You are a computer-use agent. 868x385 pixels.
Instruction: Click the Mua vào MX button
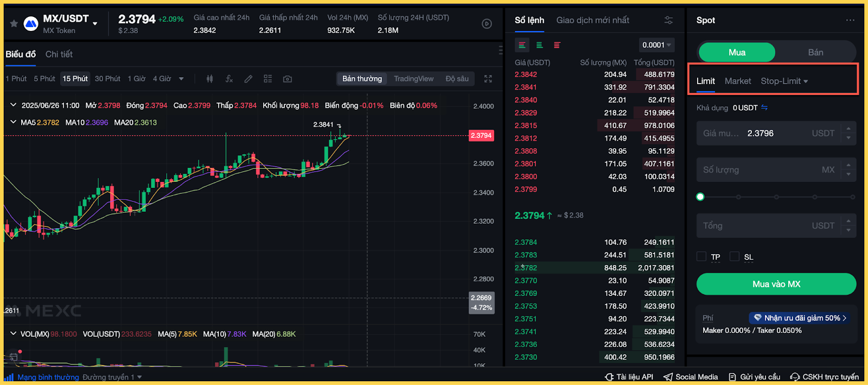pyautogui.click(x=776, y=284)
